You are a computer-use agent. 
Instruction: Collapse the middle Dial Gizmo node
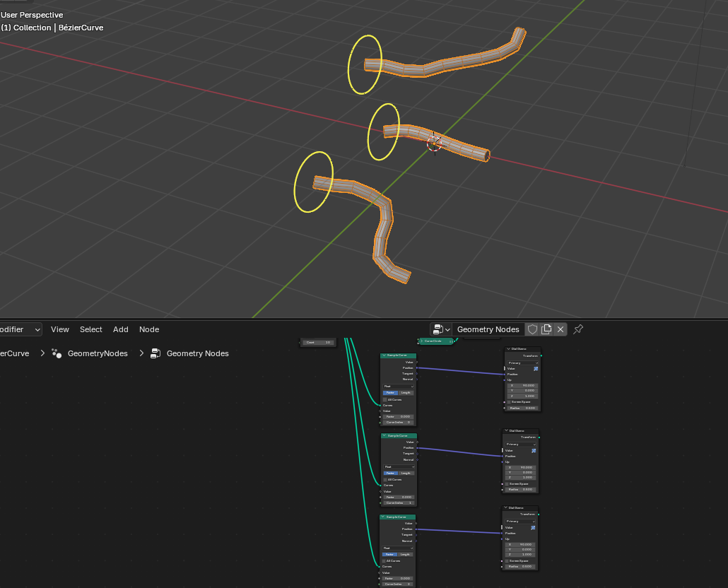point(506,430)
